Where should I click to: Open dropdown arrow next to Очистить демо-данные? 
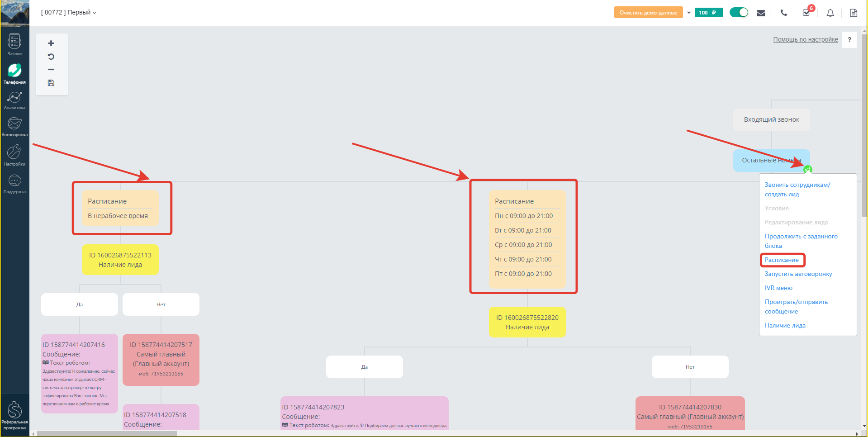pos(689,13)
